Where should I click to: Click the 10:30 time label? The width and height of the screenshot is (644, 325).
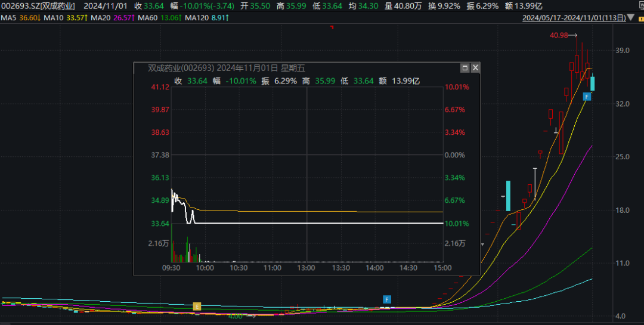239,268
